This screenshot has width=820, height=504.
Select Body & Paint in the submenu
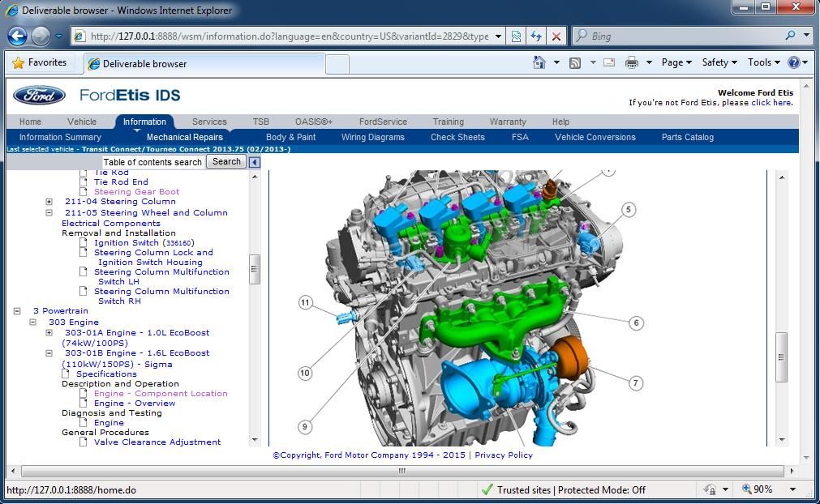click(x=290, y=138)
